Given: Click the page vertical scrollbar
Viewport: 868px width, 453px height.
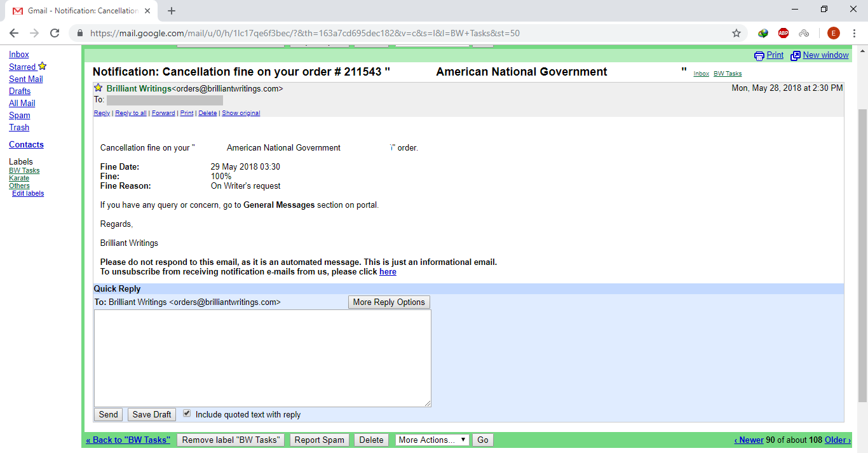Looking at the screenshot, I should coord(862,254).
